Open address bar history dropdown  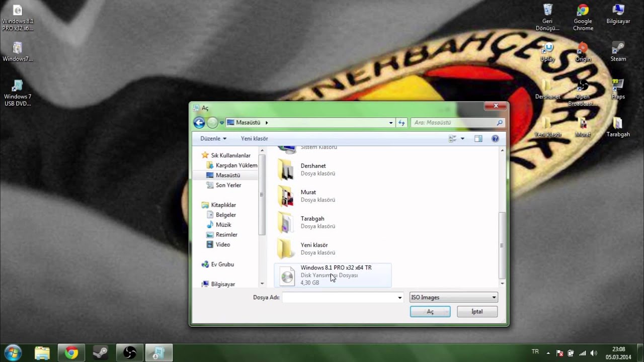pos(391,123)
